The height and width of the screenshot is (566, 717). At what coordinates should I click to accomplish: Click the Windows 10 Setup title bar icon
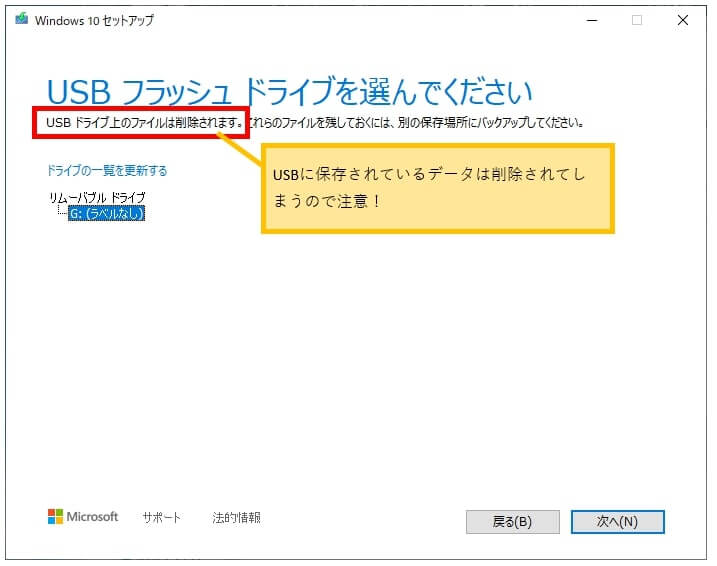[21, 19]
